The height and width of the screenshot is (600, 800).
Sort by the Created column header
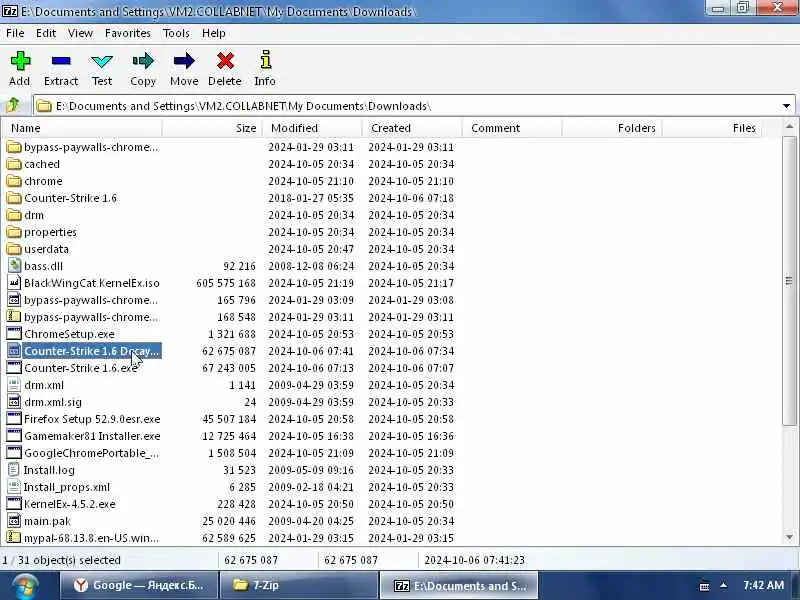pos(412,128)
